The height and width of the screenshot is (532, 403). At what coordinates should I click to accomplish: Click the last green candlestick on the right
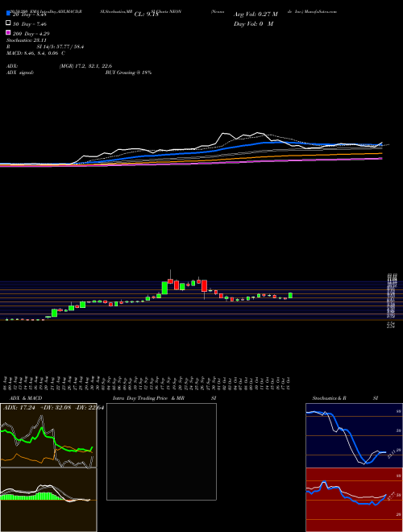(290, 296)
